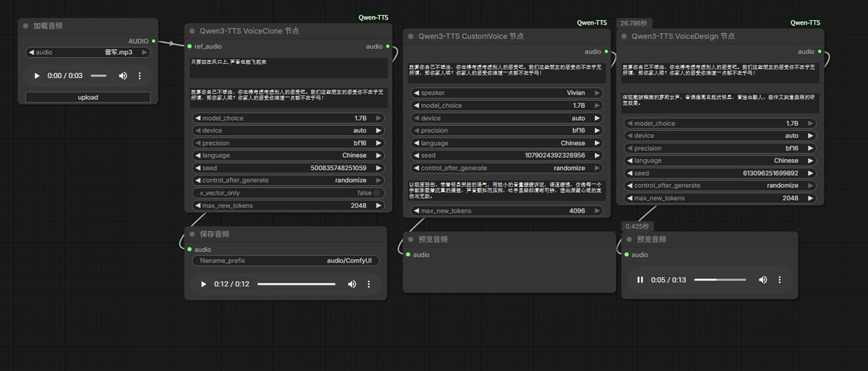Mute the 0:00 / 0:03 audio player
Viewport: 868px width, 371px height.
(123, 76)
